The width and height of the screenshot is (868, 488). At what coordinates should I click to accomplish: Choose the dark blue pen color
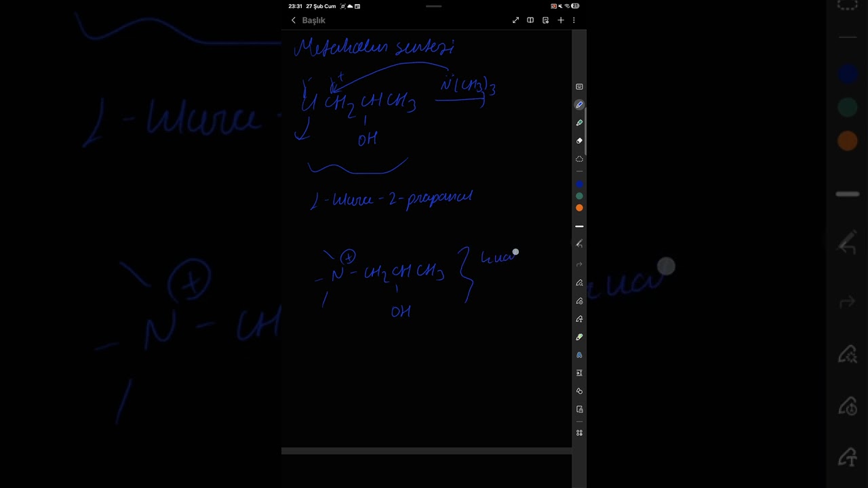[579, 184]
